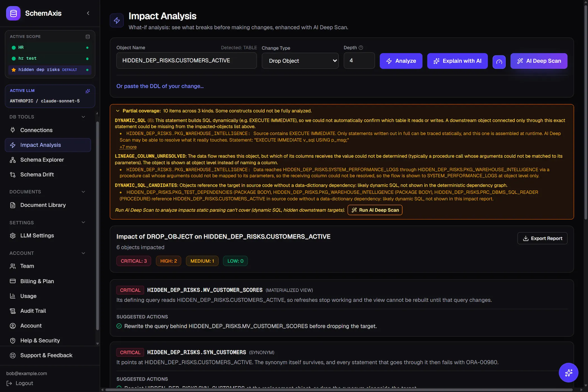Open the Change Type dropdown
588x392 pixels.
click(300, 61)
